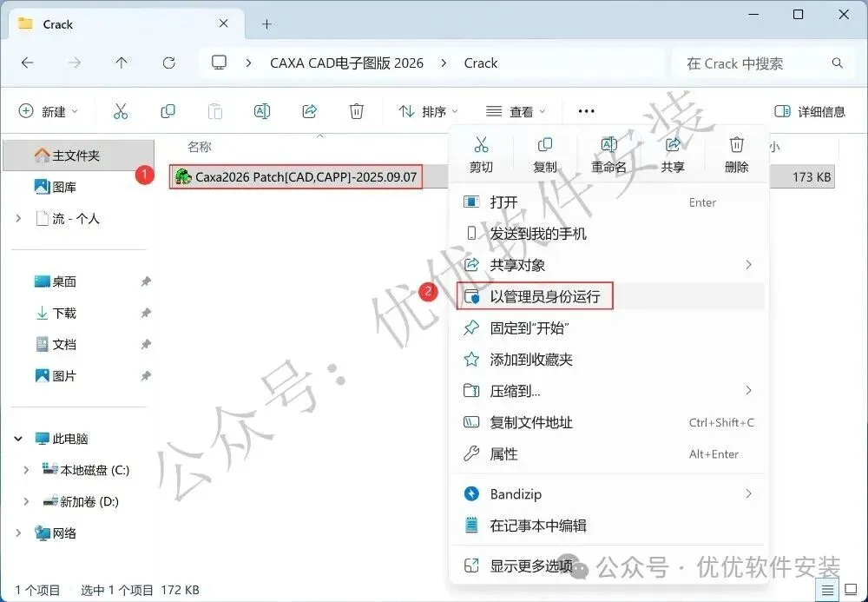
Task: Toggle the 详细信息 pane
Action: coord(810,111)
